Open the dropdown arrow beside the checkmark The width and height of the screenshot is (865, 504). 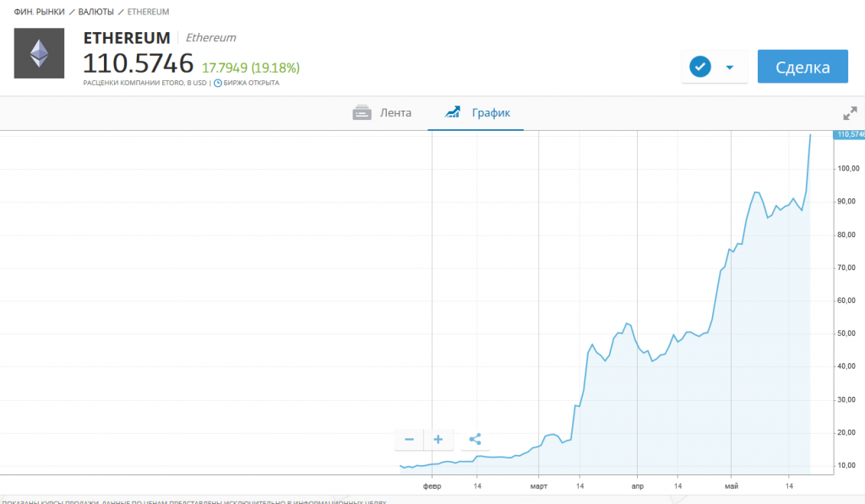730,68
